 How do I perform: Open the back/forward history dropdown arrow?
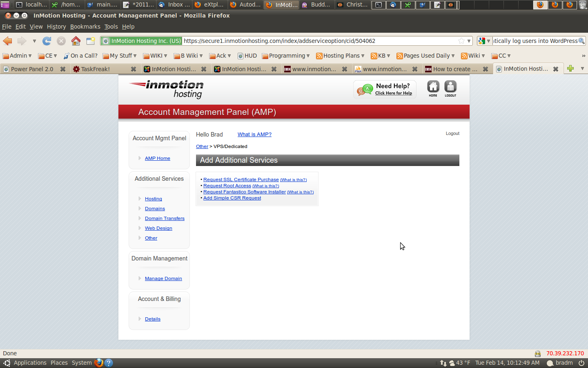[34, 41]
